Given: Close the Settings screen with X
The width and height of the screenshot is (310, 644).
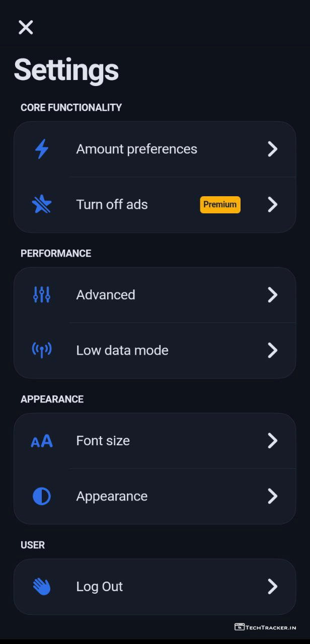Looking at the screenshot, I should click(x=26, y=27).
